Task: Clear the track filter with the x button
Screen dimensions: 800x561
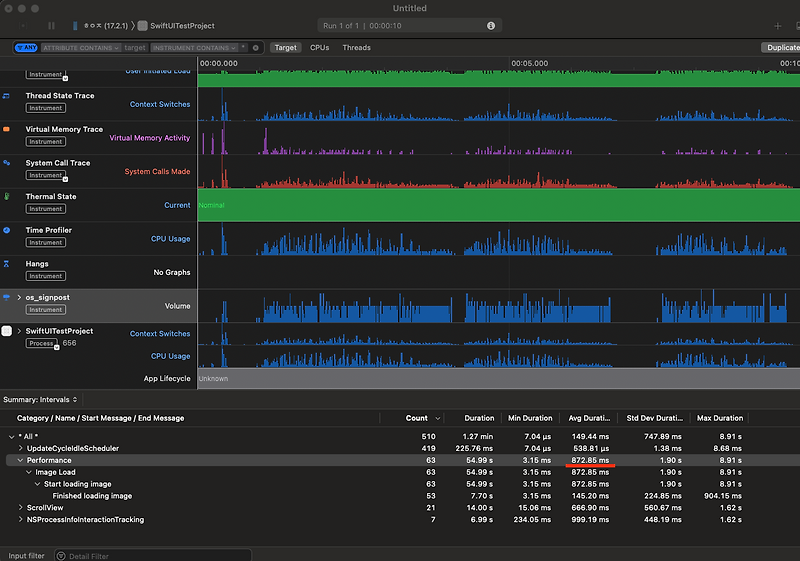Action: coord(256,47)
